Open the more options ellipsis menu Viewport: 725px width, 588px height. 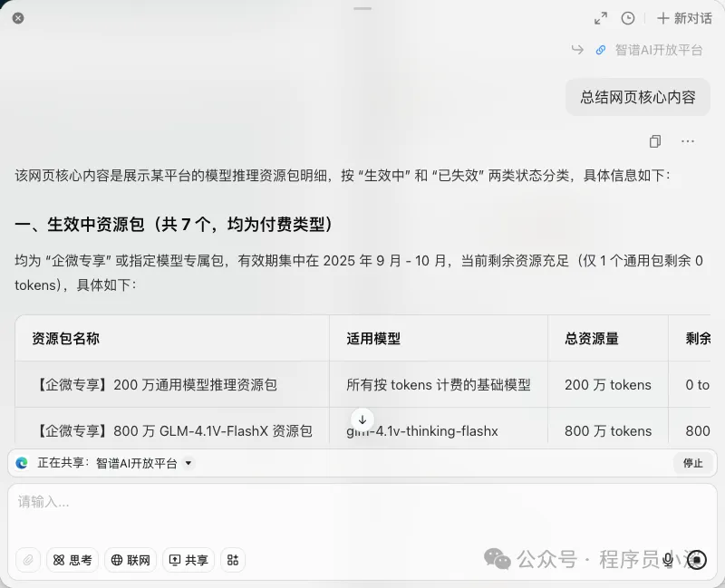click(688, 141)
